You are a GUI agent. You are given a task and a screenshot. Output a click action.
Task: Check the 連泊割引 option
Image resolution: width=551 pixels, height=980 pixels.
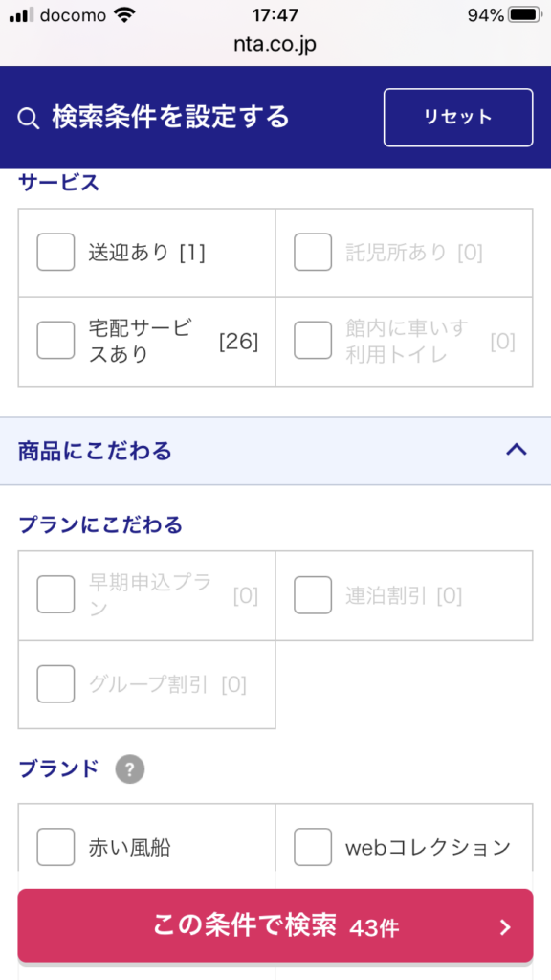(x=313, y=595)
